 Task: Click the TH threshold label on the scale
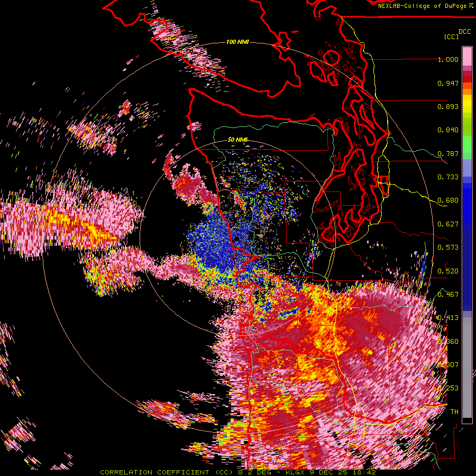(454, 412)
